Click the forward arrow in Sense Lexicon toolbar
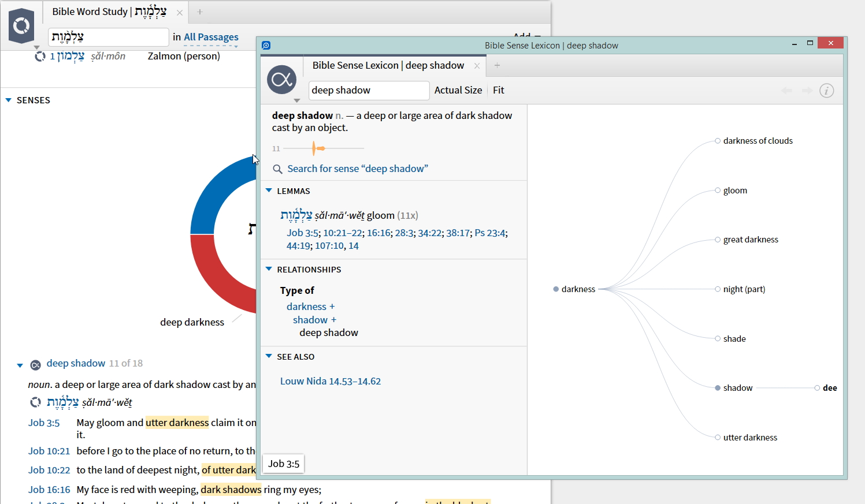Viewport: 865px width, 504px height. click(x=807, y=91)
